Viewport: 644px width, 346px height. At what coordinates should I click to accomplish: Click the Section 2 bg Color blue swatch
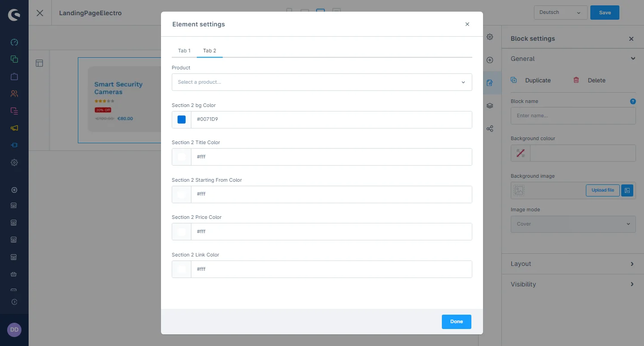[x=182, y=120]
